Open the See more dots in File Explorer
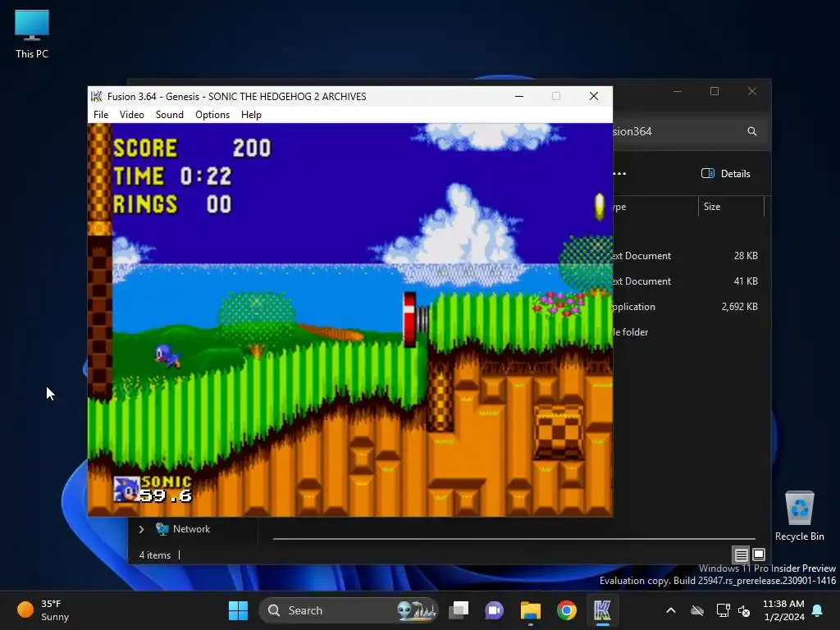840x630 pixels. point(619,174)
